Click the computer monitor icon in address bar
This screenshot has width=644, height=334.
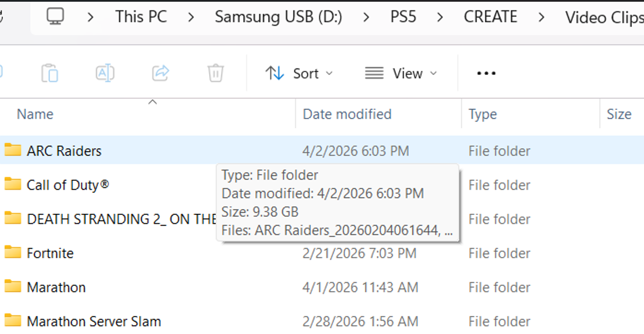point(55,17)
